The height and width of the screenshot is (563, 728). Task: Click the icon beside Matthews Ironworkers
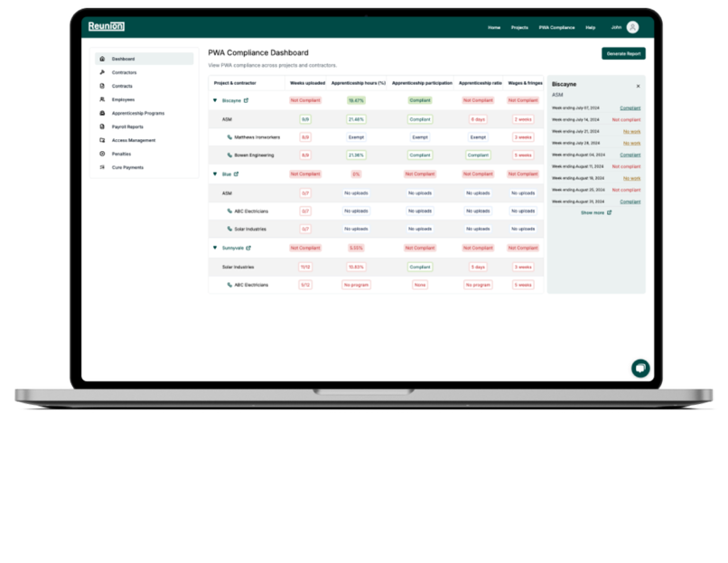(x=229, y=137)
